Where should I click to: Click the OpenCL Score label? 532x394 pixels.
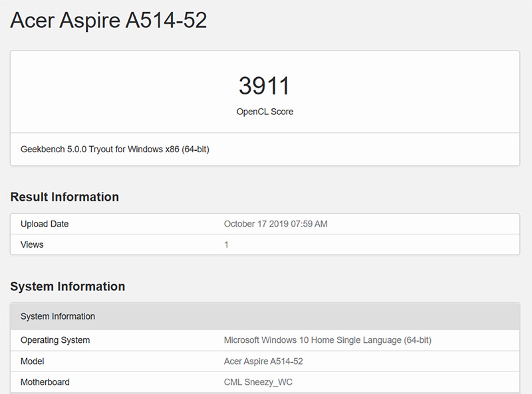click(265, 112)
